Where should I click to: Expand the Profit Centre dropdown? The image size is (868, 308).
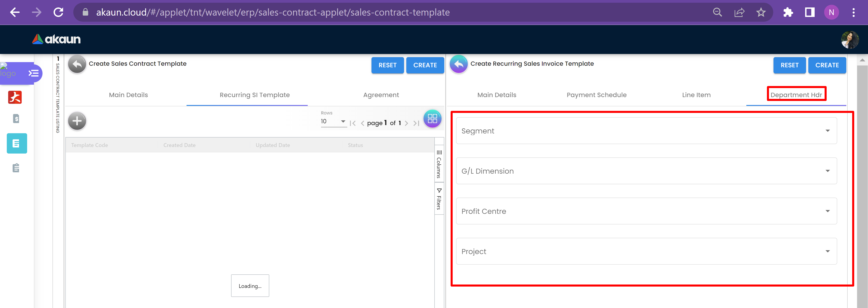pos(646,211)
